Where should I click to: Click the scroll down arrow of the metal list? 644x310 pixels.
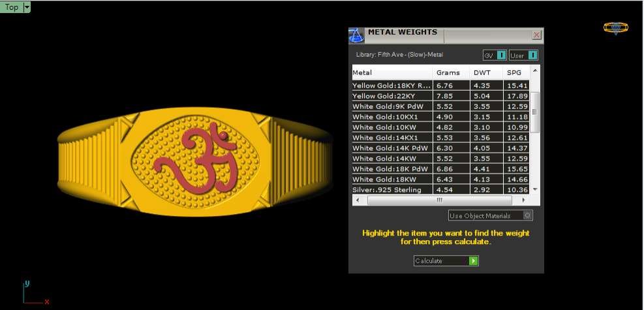[x=535, y=189]
